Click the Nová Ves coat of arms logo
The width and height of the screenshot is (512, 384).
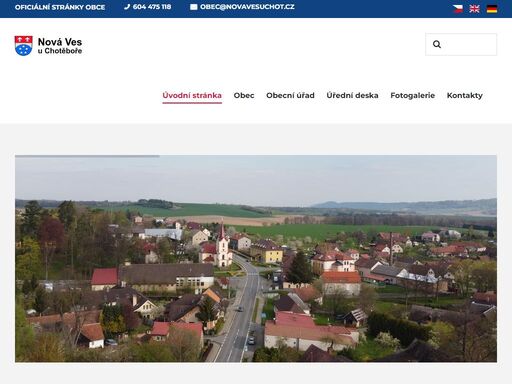pyautogui.click(x=23, y=46)
